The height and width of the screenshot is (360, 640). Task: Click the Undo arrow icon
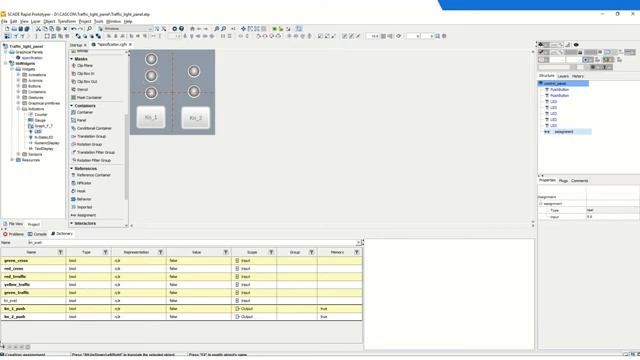[x=73, y=29]
